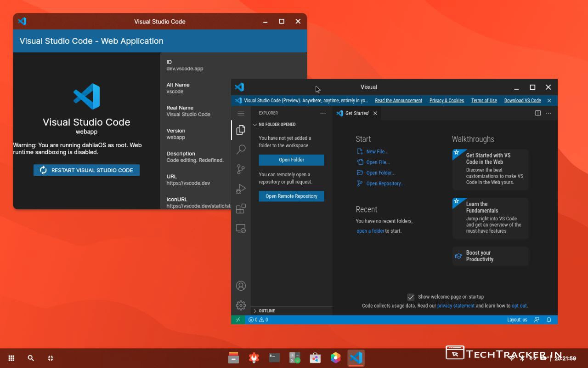Click the Open Folder button

coord(291,160)
